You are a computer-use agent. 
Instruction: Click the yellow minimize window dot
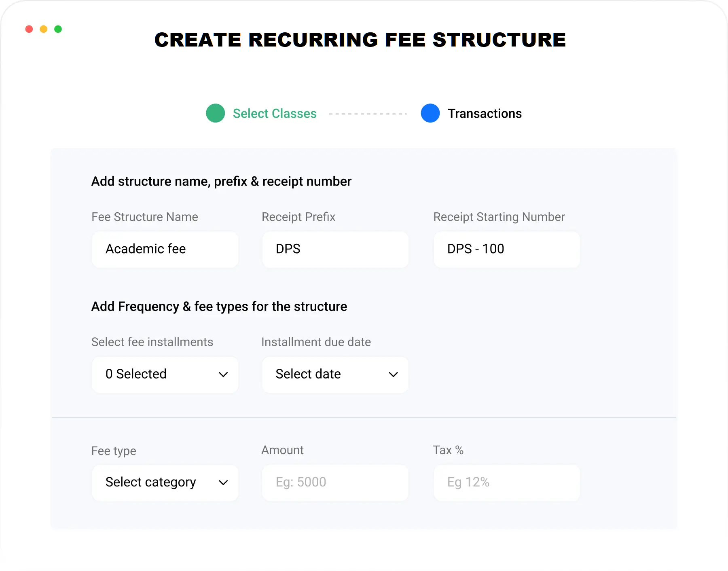[44, 29]
